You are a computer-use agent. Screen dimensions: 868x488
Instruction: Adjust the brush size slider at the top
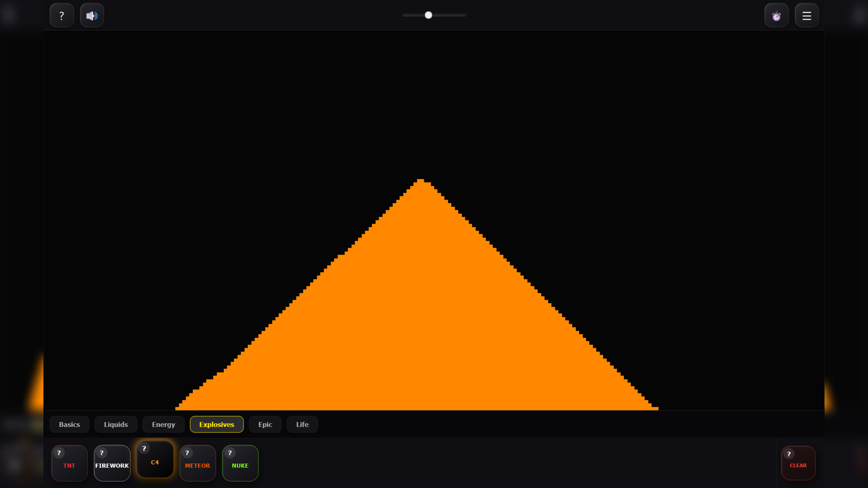click(x=428, y=15)
